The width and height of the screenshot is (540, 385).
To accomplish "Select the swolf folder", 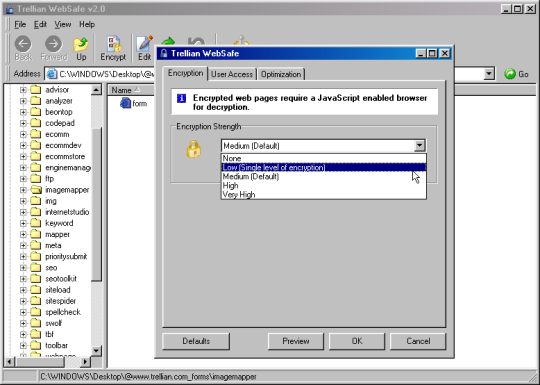I will click(53, 323).
